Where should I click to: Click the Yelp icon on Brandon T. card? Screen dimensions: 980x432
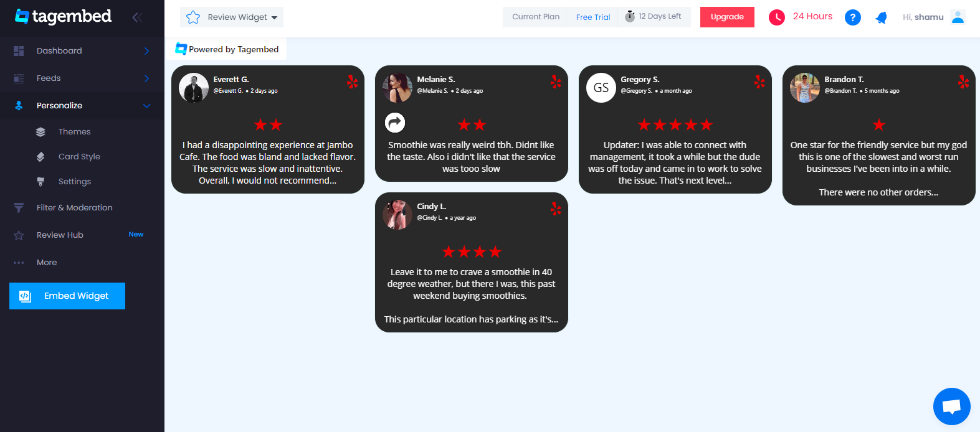point(963,82)
